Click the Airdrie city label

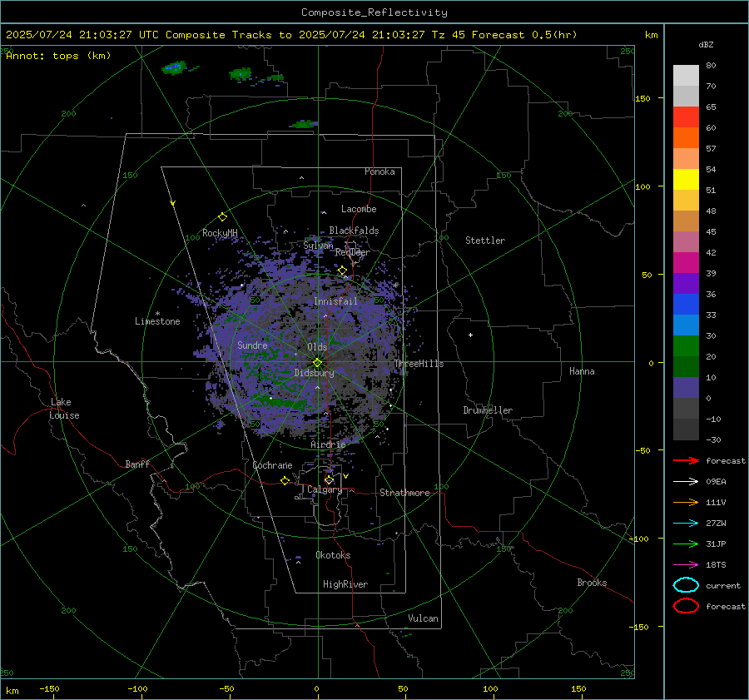[x=328, y=444]
